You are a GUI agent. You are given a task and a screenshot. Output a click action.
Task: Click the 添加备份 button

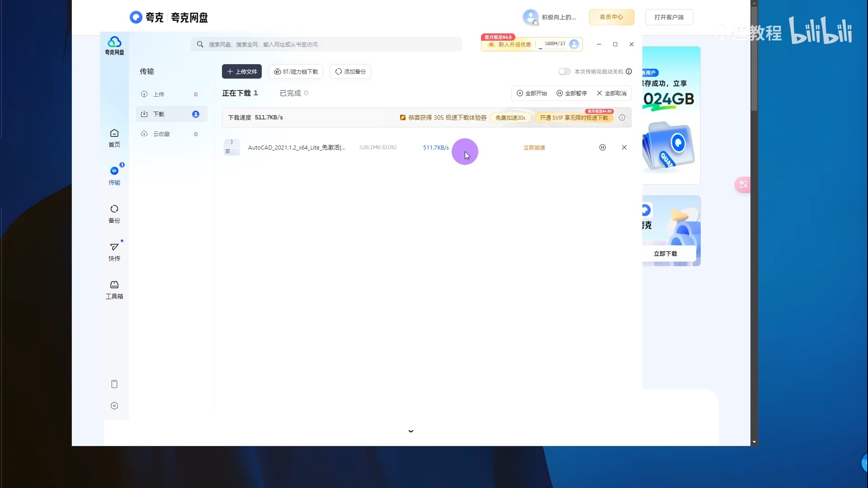tap(350, 71)
